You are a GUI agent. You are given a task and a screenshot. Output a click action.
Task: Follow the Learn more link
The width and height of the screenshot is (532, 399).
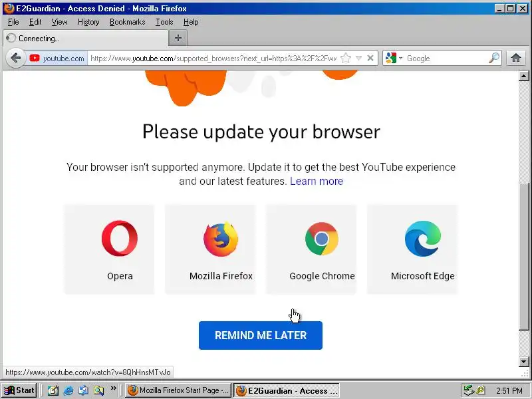[x=317, y=181]
